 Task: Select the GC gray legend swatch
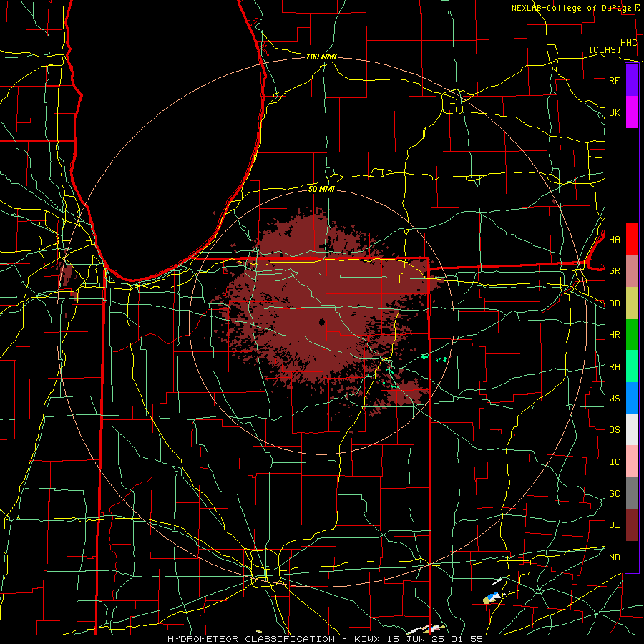click(632, 493)
